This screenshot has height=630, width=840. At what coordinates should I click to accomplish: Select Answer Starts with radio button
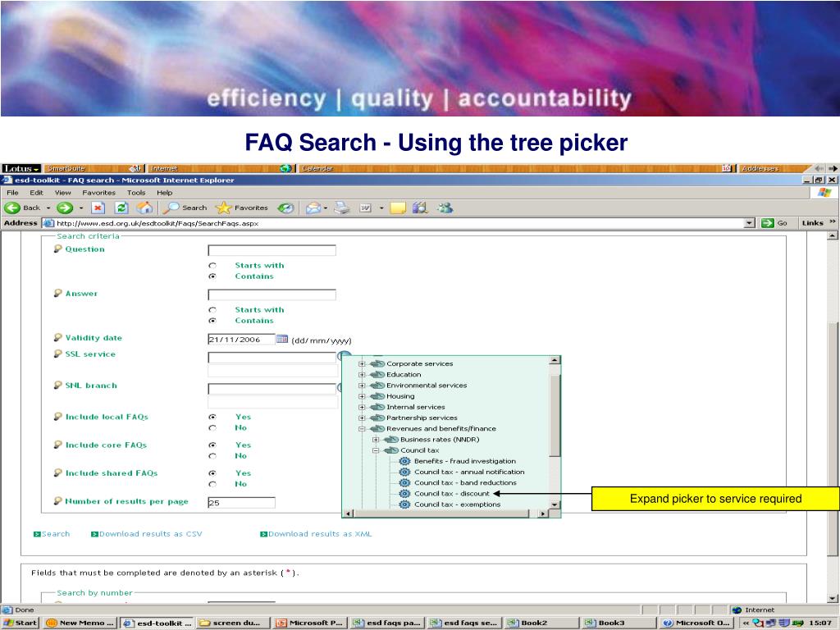point(212,310)
